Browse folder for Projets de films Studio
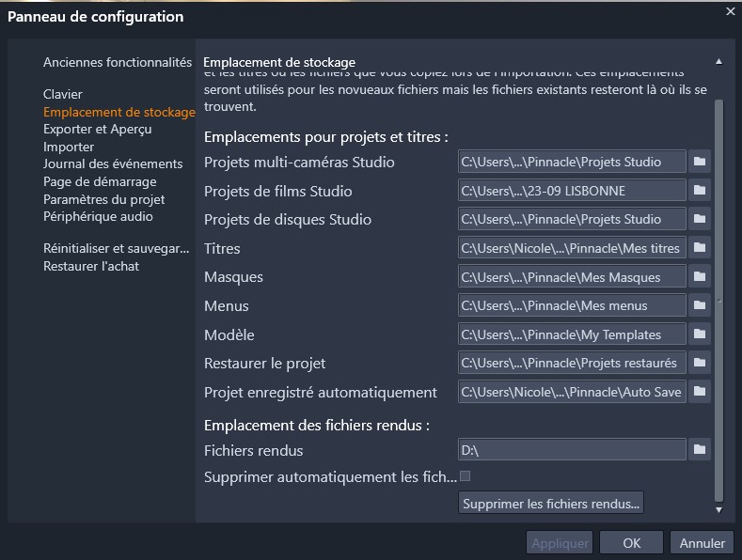This screenshot has height=560, width=742. coord(700,191)
